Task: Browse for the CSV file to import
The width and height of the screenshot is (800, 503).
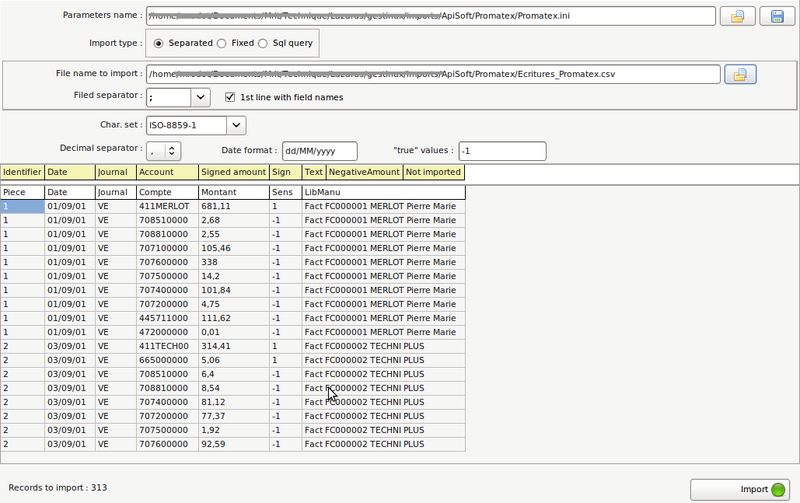Action: point(740,74)
